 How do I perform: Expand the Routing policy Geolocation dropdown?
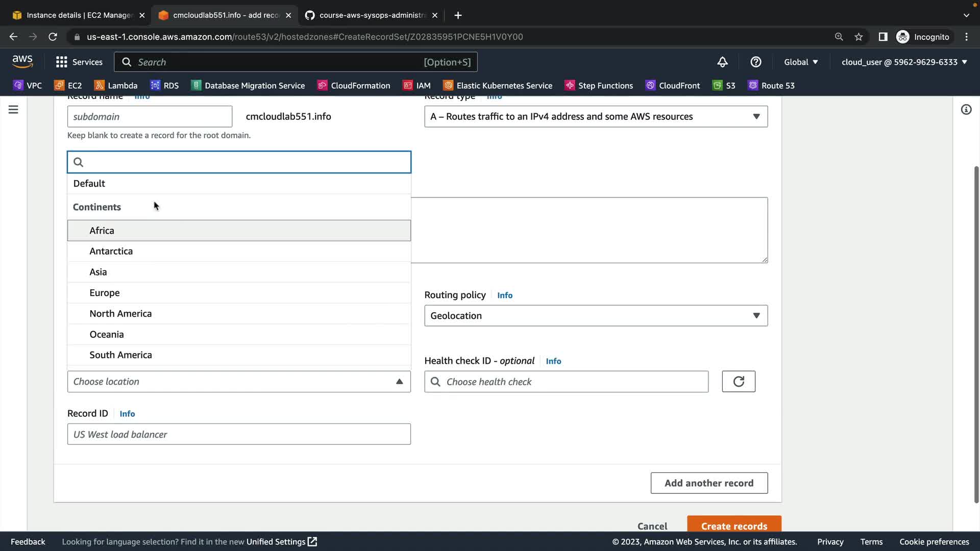[x=596, y=316]
